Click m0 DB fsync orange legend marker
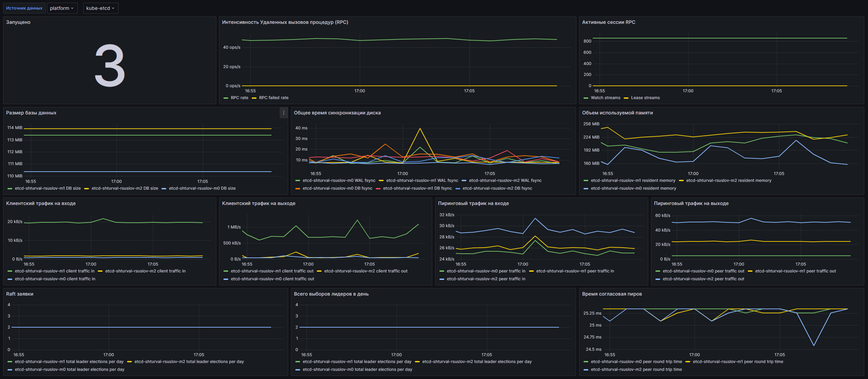The height and width of the screenshot is (379, 868). 297,189
